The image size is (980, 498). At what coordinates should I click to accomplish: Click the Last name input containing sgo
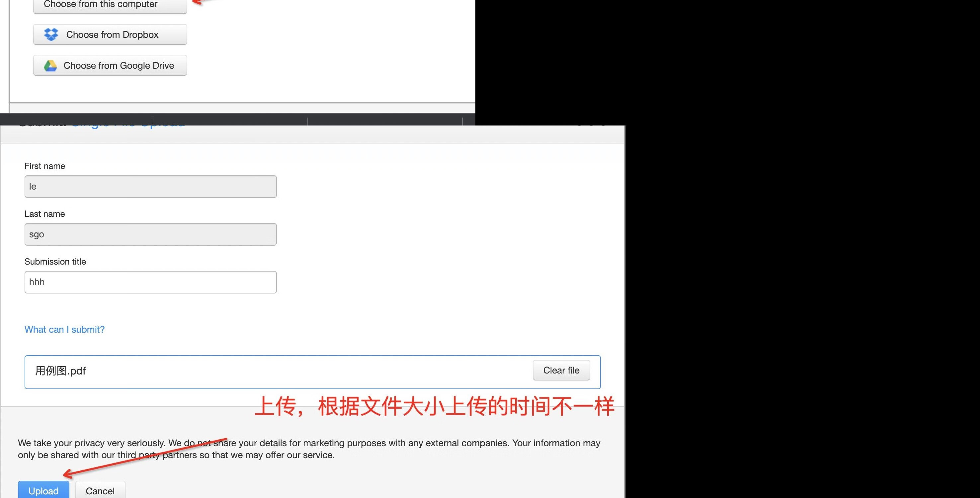[x=150, y=234]
